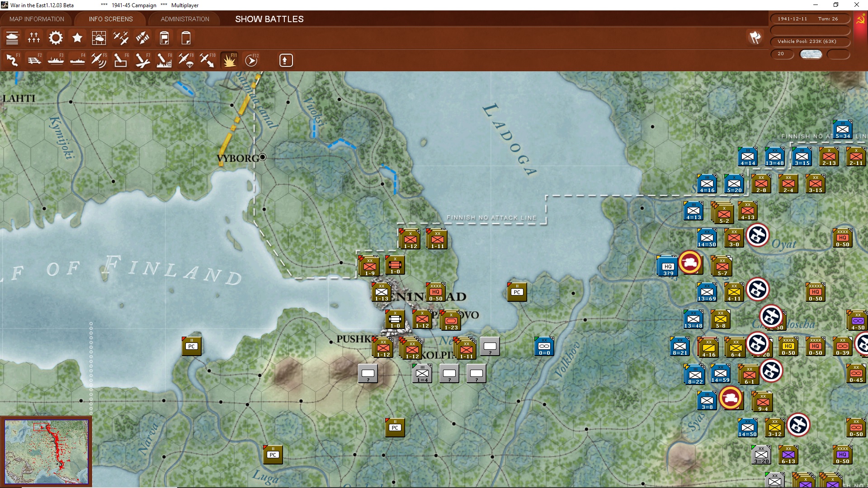Screen dimensions: 868x488
Task: Open the report icon with flag
Action: coord(164,38)
